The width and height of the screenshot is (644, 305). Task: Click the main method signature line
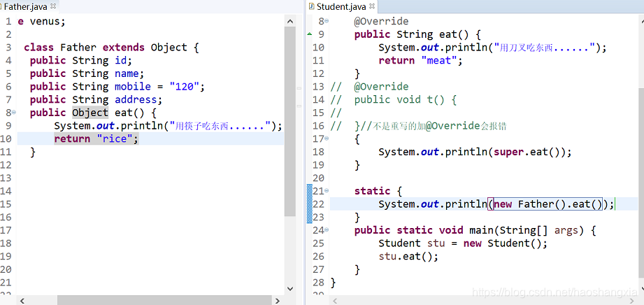(x=475, y=231)
